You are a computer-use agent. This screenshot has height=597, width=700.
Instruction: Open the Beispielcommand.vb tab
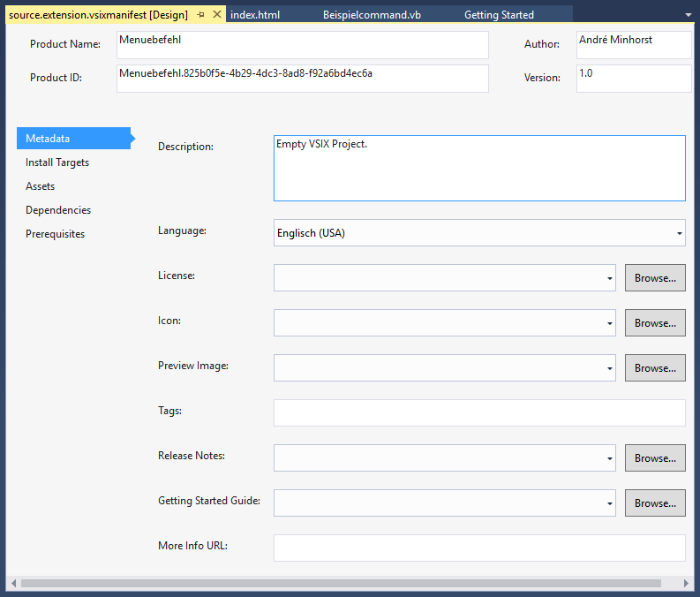point(372,15)
